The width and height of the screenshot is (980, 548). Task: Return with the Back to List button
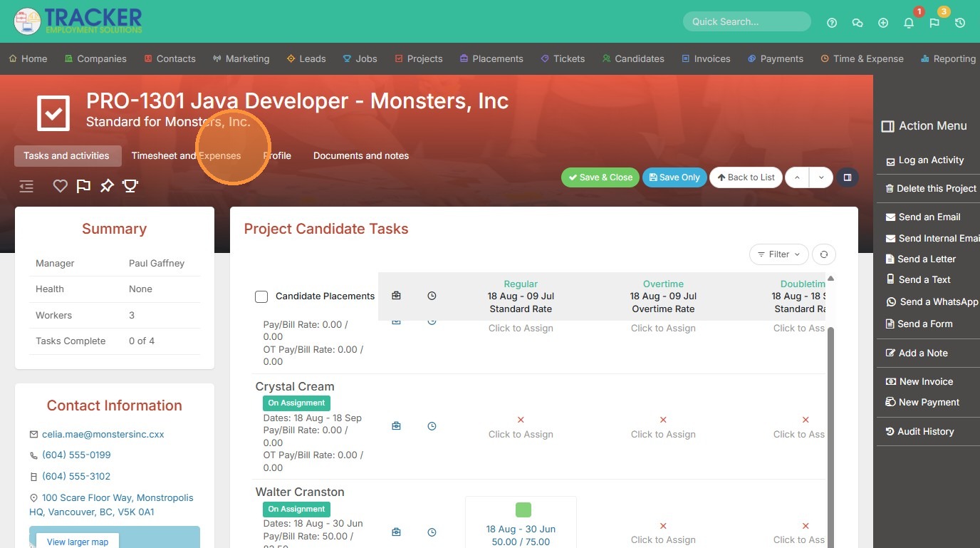coord(746,177)
